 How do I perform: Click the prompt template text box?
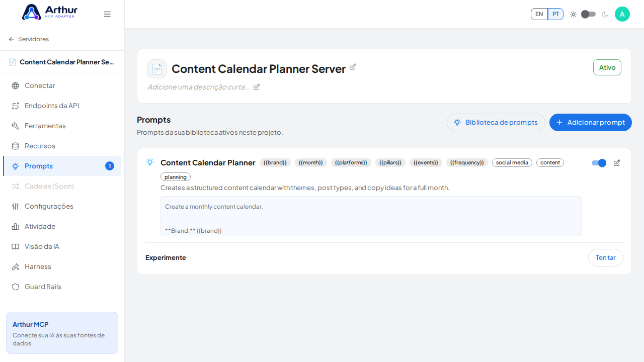click(x=371, y=216)
